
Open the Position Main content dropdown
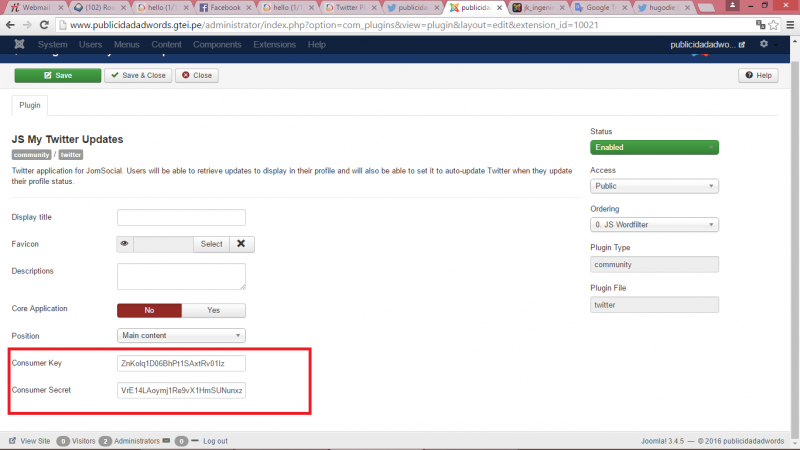tap(181, 336)
